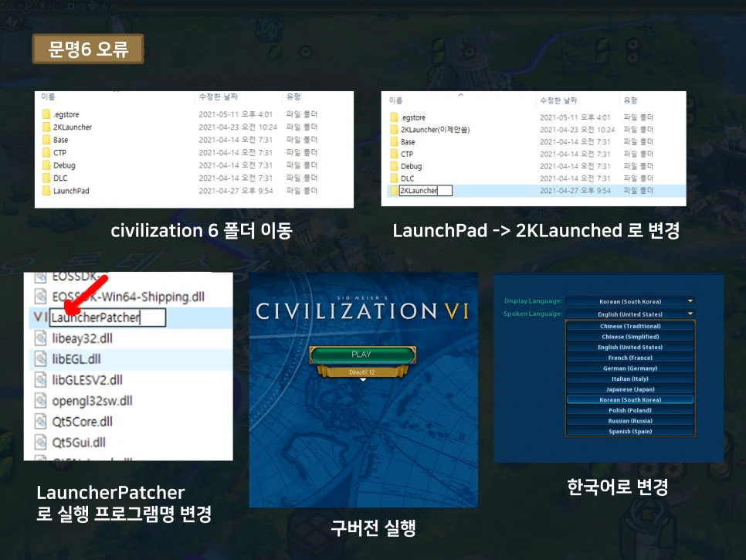This screenshot has width=746, height=560.
Task: Click the Debug folder icon in the listing containing LaunchPad
Action: (46, 165)
